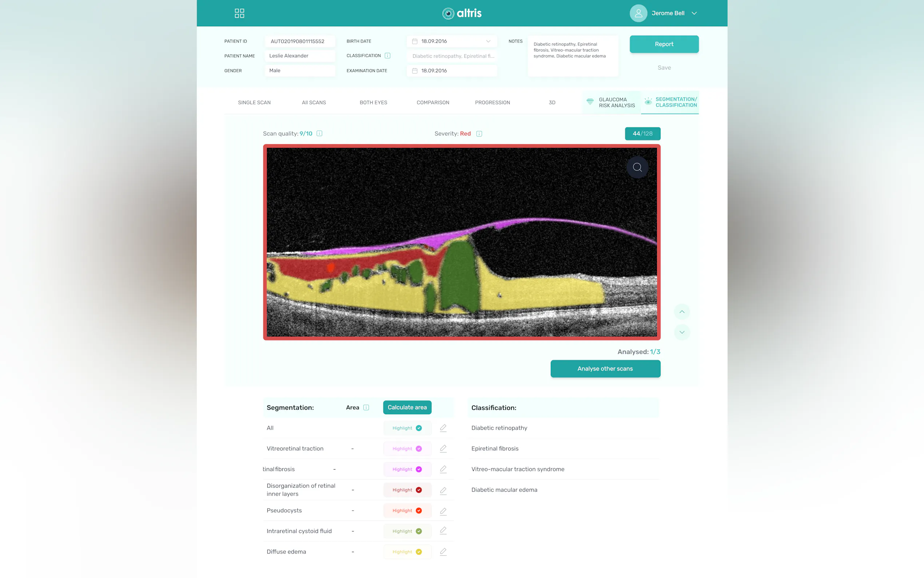The width and height of the screenshot is (924, 578).
Task: Click the Classification info icon
Action: [x=387, y=56]
